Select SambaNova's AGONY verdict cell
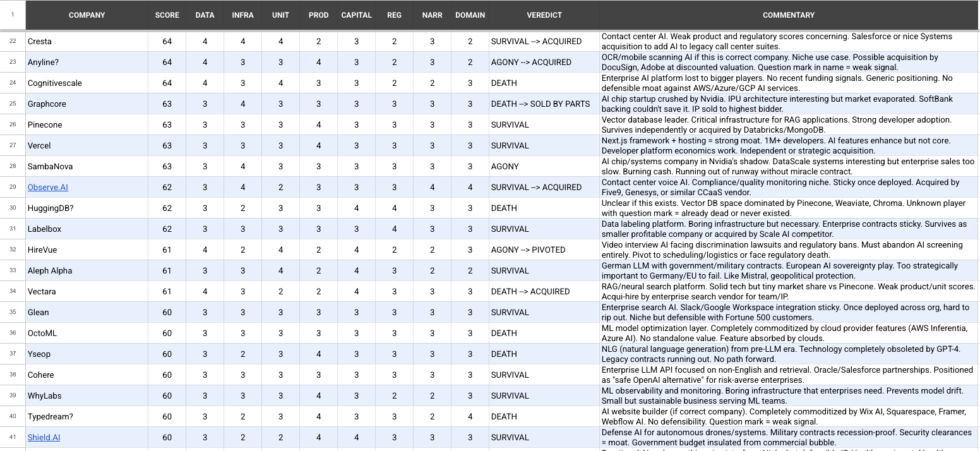The image size is (980, 451). pos(544,167)
